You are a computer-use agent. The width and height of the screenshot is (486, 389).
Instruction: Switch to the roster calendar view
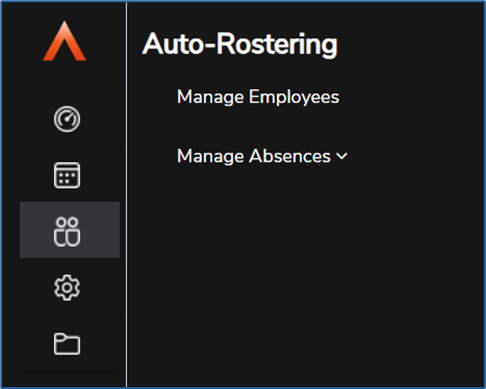click(67, 175)
